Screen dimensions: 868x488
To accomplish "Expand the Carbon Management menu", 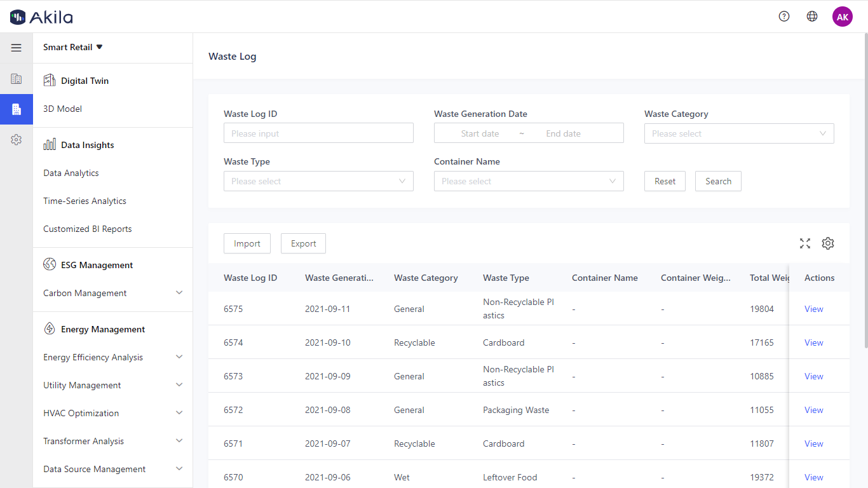I will point(112,293).
